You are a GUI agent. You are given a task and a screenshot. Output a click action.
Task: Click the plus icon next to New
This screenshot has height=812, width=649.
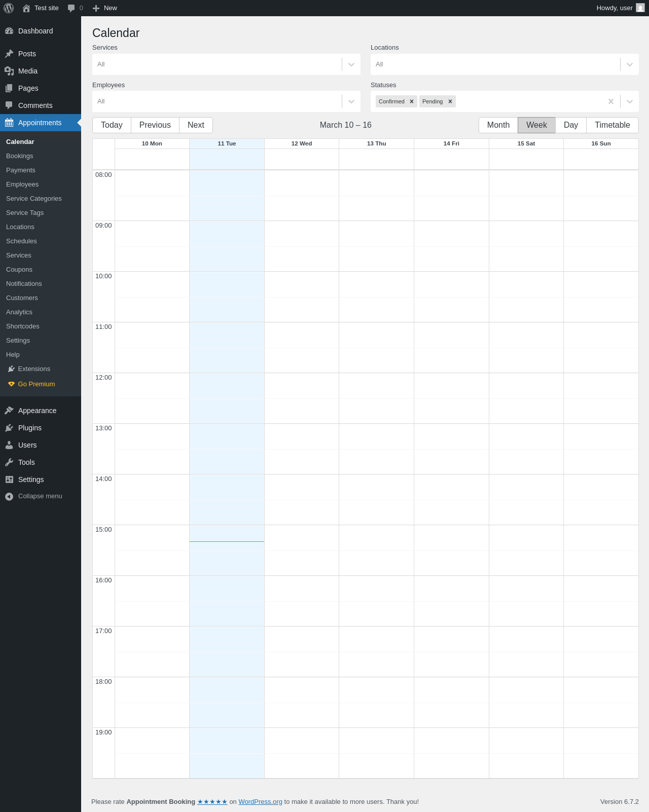pyautogui.click(x=96, y=8)
